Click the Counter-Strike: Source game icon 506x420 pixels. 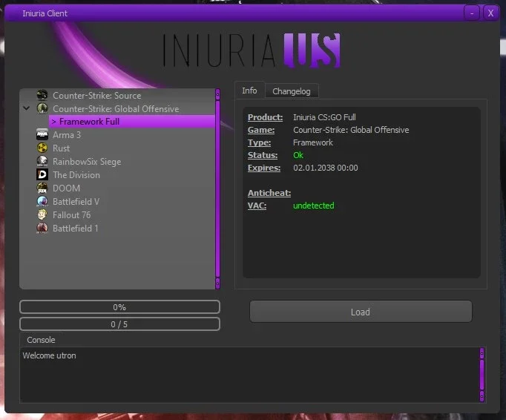point(42,95)
